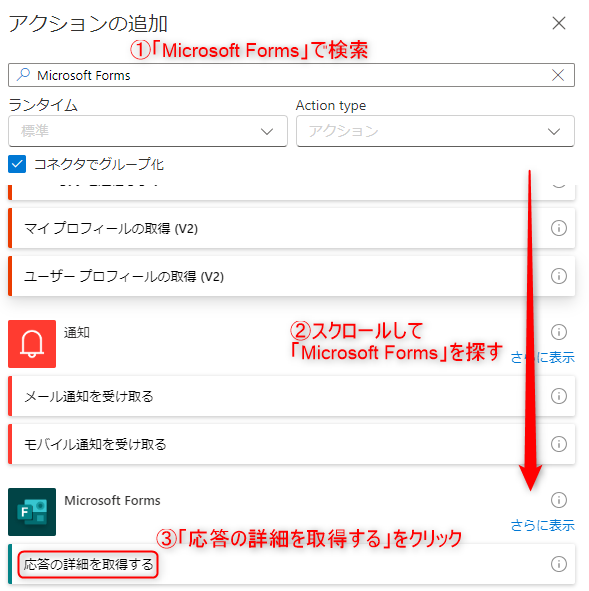The height and width of the screenshot is (591, 589).
Task: Uncheck コネクタでグループ化 checkbox
Action: tap(17, 164)
